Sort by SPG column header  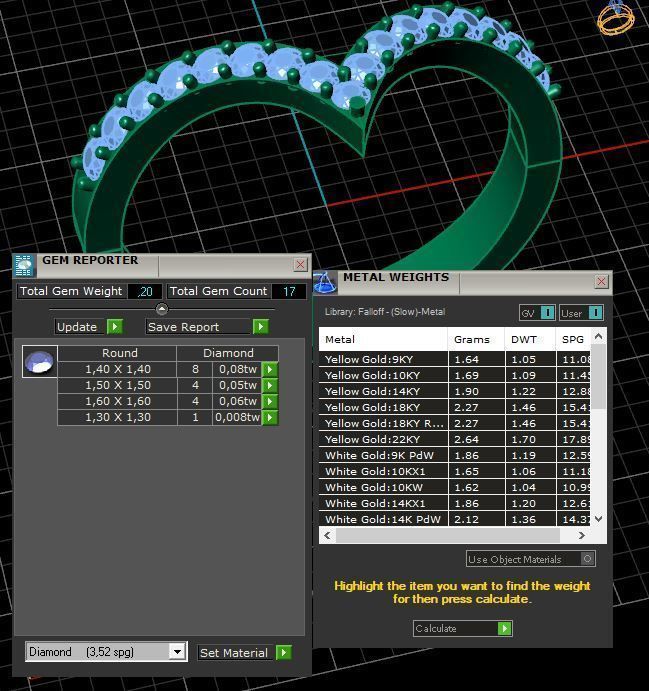pyautogui.click(x=573, y=339)
